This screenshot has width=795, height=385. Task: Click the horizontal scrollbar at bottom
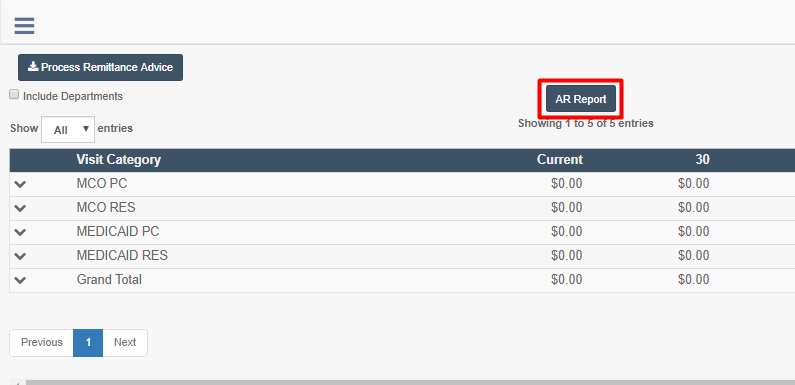click(406, 382)
